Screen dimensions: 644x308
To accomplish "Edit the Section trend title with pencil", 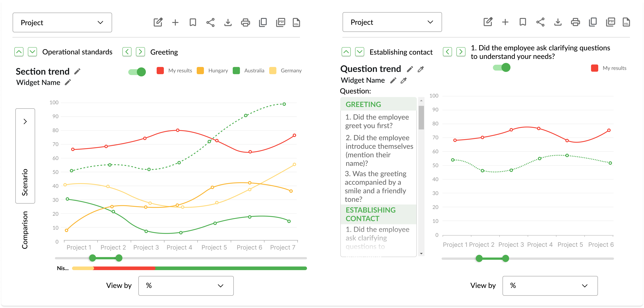I will pyautogui.click(x=78, y=72).
